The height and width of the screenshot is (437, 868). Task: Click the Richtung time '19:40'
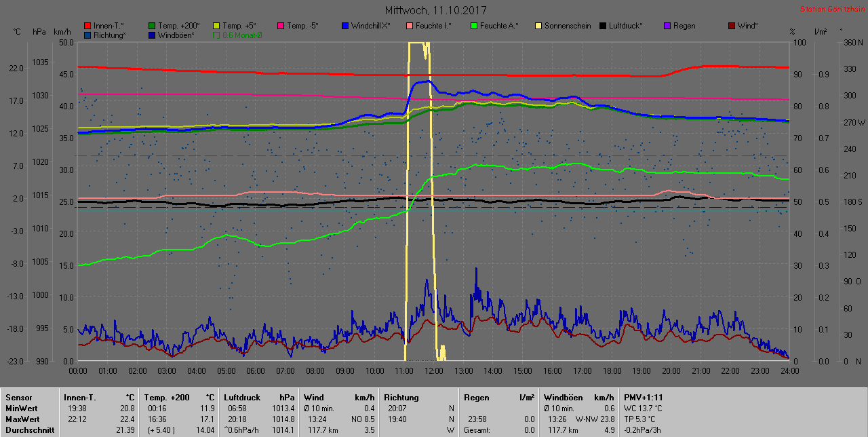pyautogui.click(x=398, y=419)
